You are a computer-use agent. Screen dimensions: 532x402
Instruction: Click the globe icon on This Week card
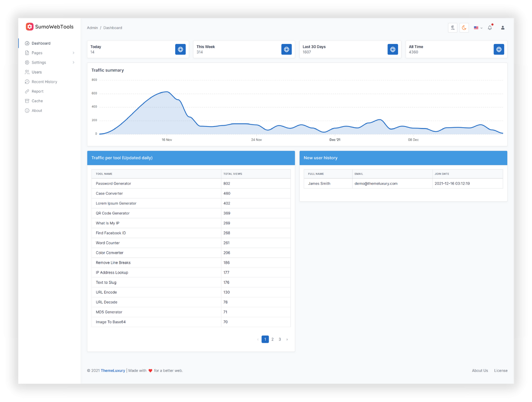coord(287,49)
